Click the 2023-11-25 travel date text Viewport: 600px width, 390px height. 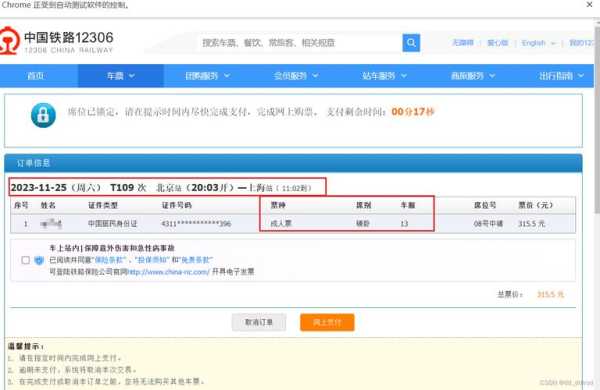pyautogui.click(x=39, y=188)
